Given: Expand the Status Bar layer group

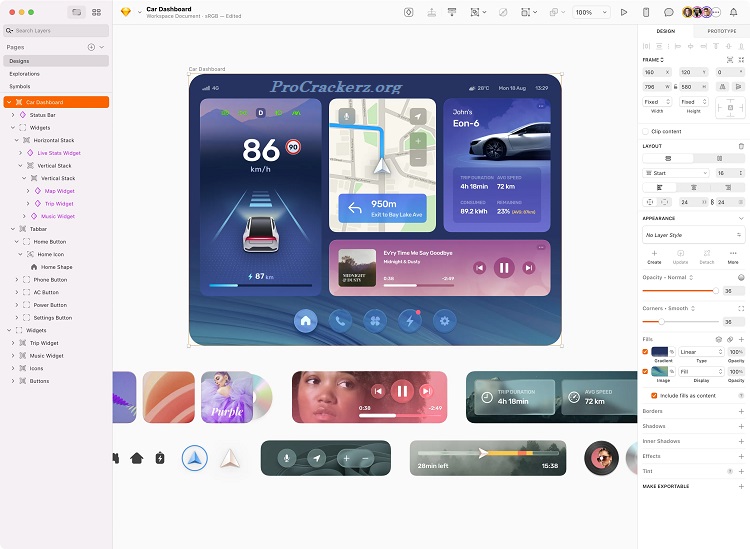Looking at the screenshot, I should [13, 115].
